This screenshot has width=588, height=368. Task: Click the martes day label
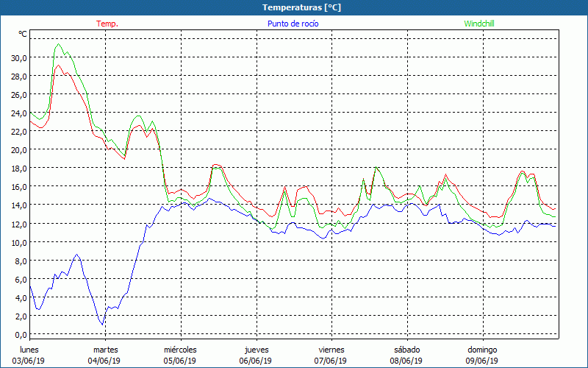(x=106, y=350)
